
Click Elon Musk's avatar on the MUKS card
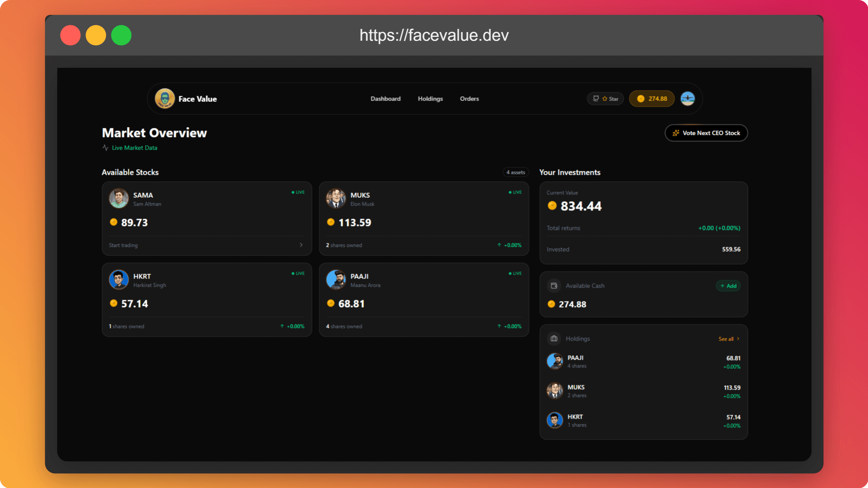(x=336, y=198)
